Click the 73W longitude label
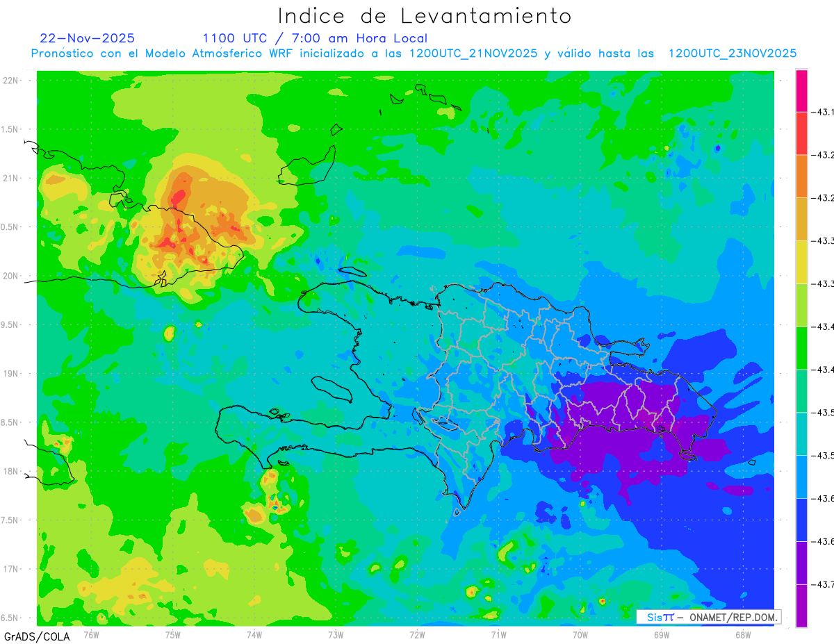Screen dimensions: 834x644 [336, 634]
